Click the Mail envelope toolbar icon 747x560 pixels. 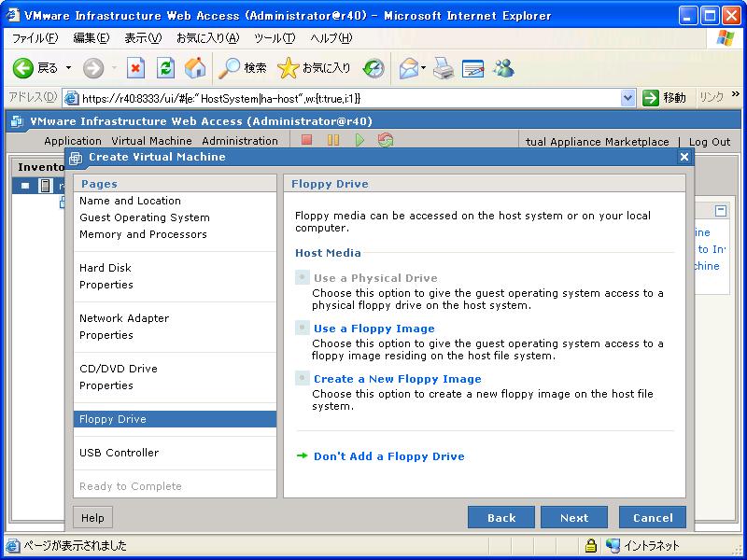(x=408, y=68)
